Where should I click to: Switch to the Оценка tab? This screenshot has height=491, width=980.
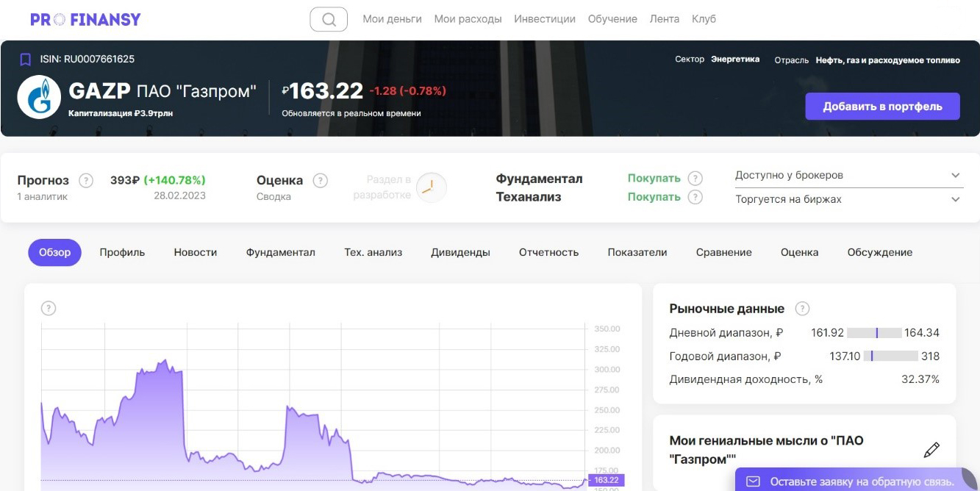(x=799, y=252)
